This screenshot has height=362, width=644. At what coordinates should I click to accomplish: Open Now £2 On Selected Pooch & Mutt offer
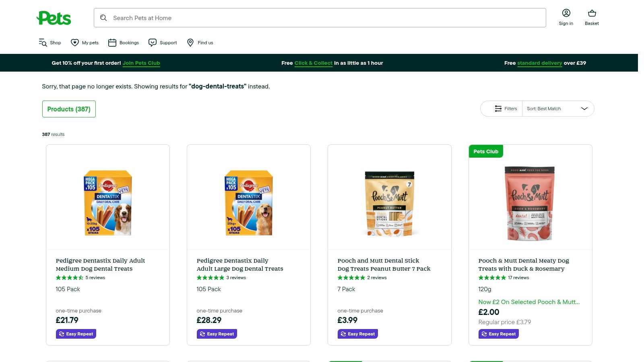click(529, 302)
